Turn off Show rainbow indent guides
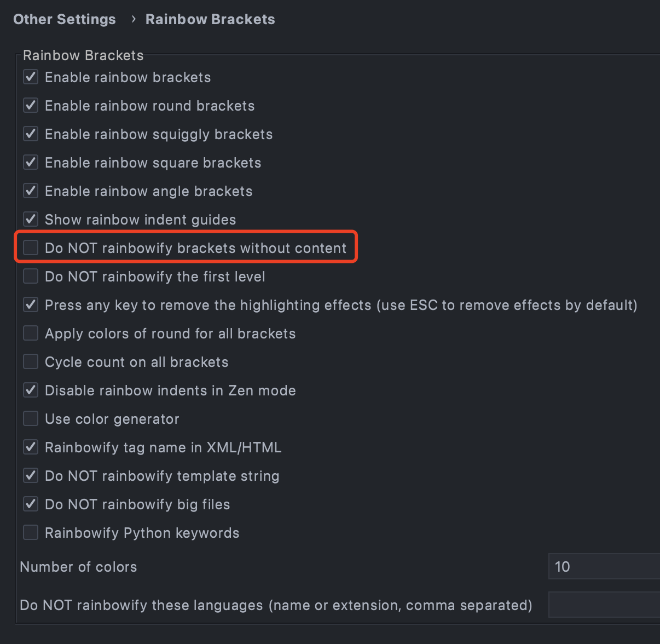 click(31, 219)
